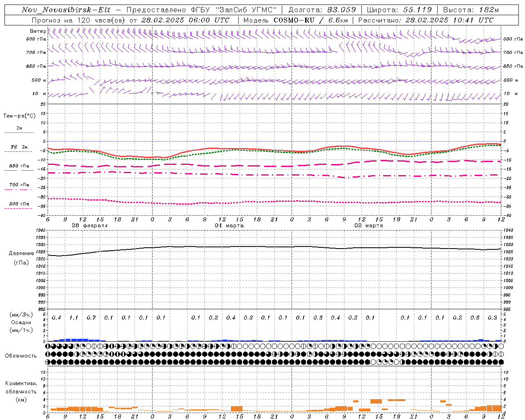Select the Прогноз на 120 часа(ов) text
This screenshot has width=525, height=420.
pyautogui.click(x=79, y=20)
